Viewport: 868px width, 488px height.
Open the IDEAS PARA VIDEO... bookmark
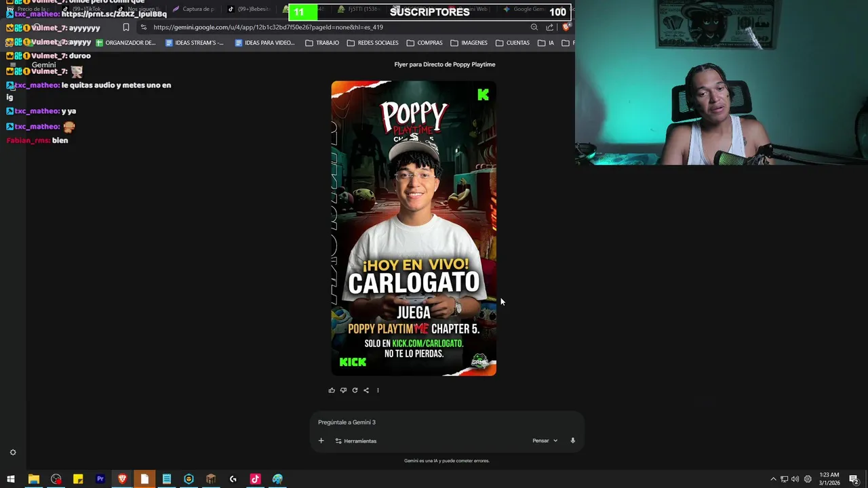[264, 43]
